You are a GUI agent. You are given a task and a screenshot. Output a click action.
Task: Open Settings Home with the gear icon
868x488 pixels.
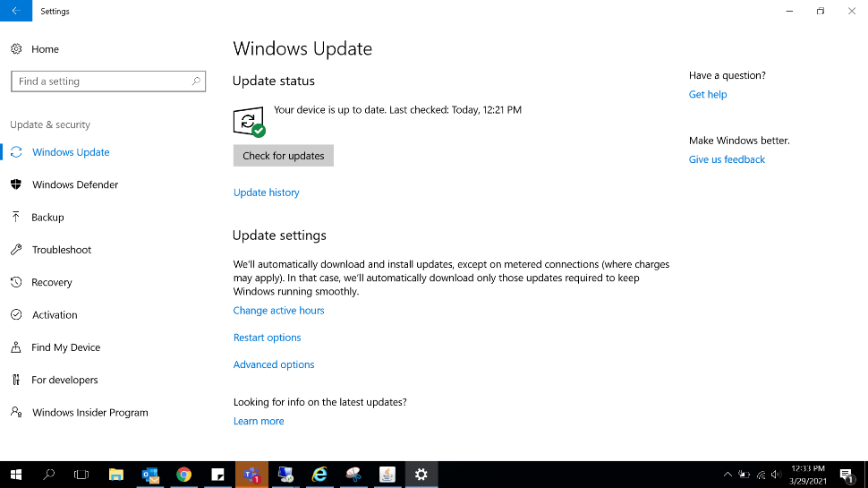click(x=16, y=48)
